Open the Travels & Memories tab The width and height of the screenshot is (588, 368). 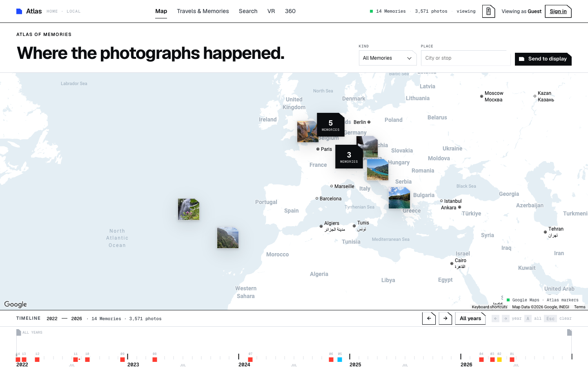[203, 11]
